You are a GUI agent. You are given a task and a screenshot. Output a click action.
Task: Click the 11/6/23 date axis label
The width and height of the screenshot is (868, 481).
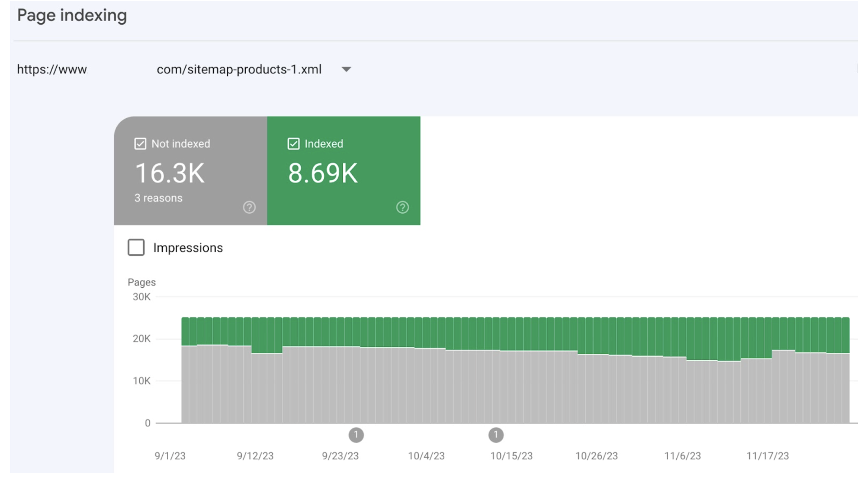(682, 456)
